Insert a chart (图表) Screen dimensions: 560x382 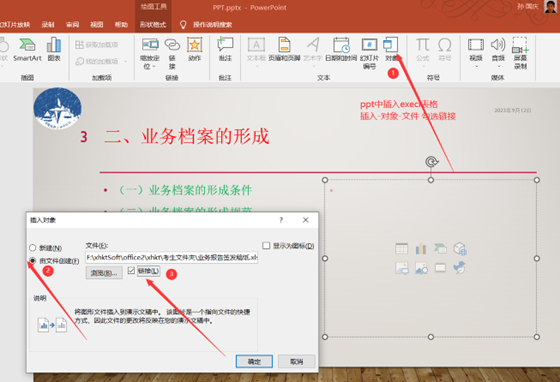(x=54, y=49)
